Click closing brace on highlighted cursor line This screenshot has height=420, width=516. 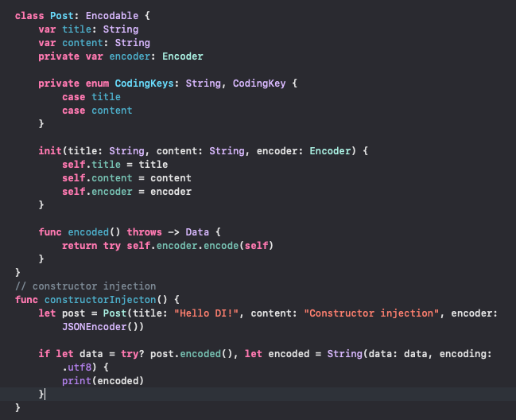(x=41, y=394)
